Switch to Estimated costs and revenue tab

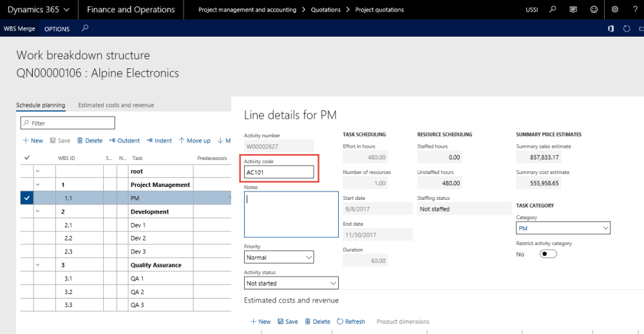(x=116, y=105)
